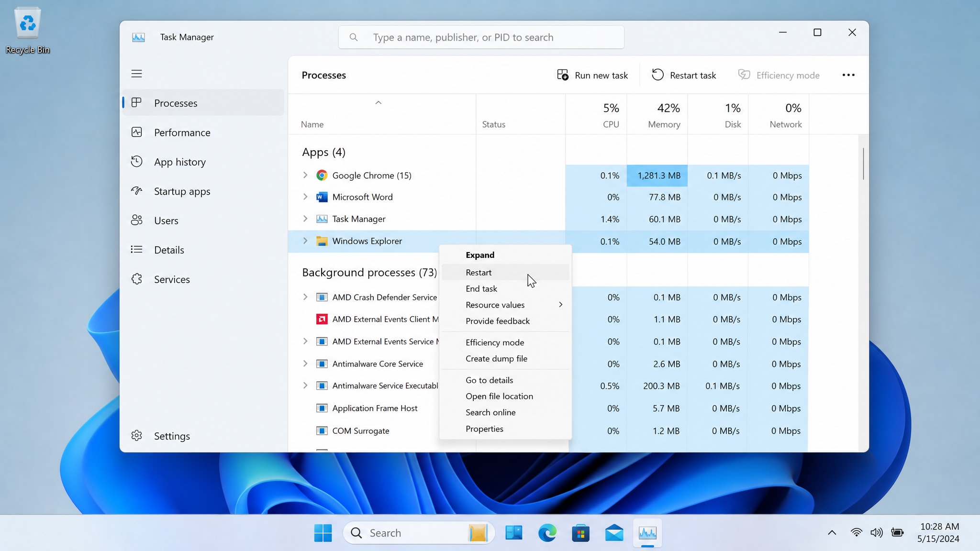980x551 pixels.
Task: Open the Users page
Action: [x=203, y=220]
